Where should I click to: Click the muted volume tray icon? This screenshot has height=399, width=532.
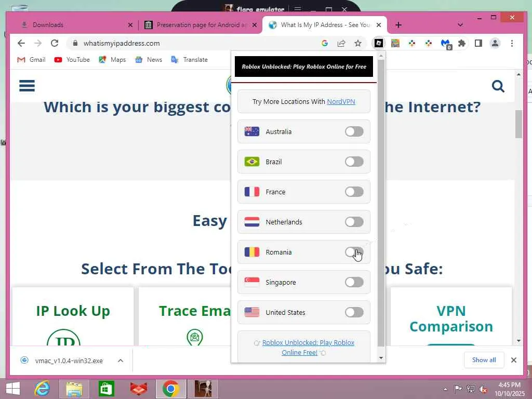point(483,389)
